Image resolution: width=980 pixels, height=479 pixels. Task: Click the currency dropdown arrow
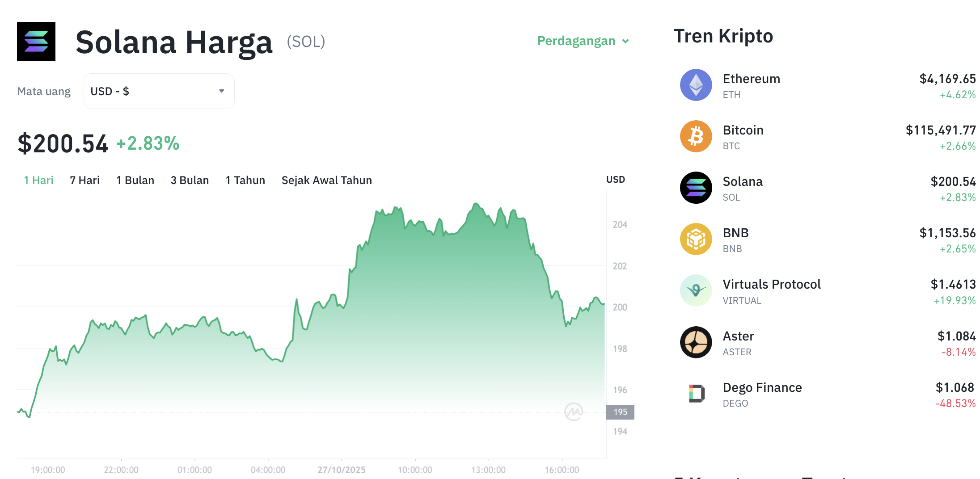221,91
